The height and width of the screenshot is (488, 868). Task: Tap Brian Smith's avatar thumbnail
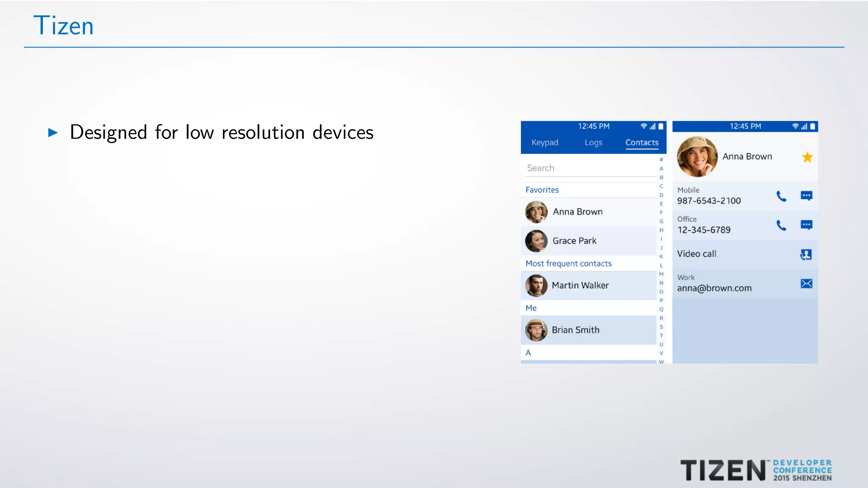(536, 330)
